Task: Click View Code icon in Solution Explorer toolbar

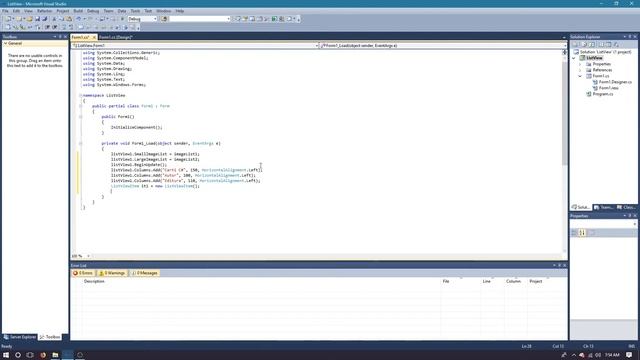Action: 601,44
